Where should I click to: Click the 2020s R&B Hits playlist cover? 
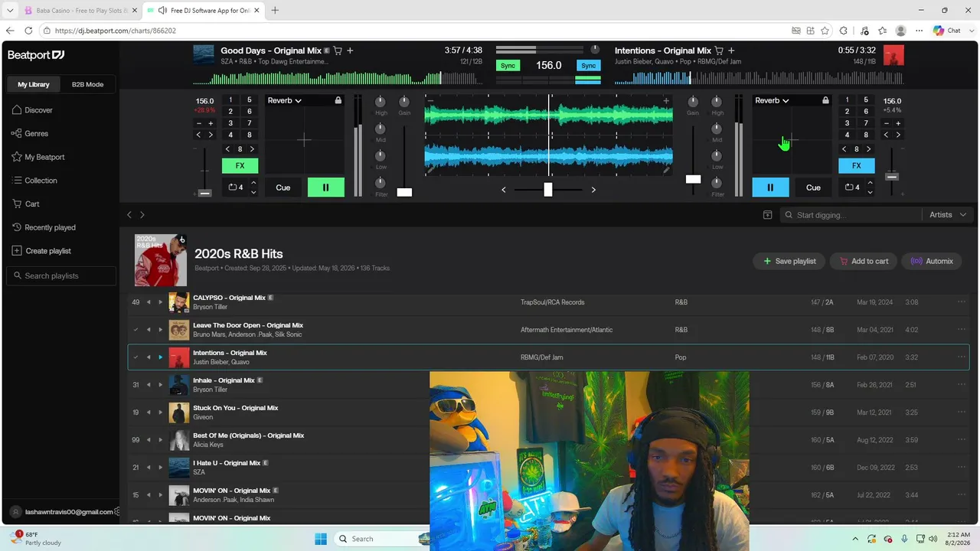tap(161, 260)
